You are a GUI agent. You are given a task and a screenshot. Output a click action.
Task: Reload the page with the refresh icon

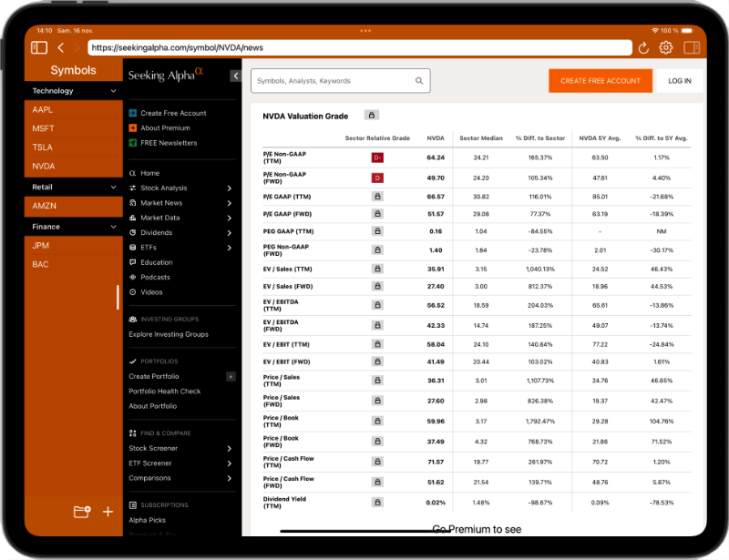pos(643,48)
